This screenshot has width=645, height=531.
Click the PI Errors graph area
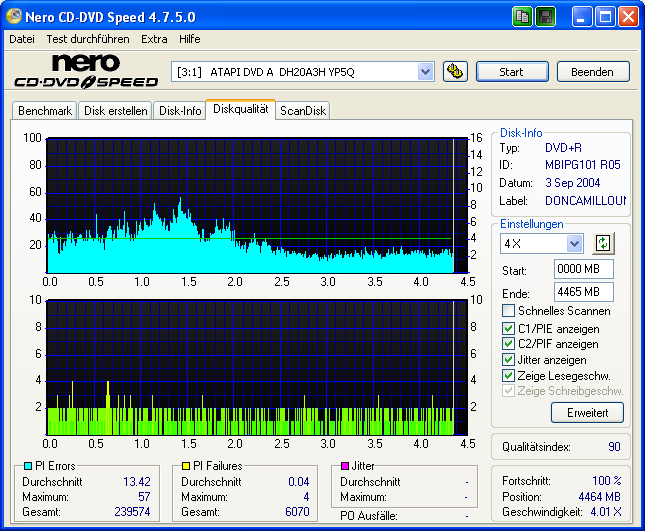pos(257,206)
